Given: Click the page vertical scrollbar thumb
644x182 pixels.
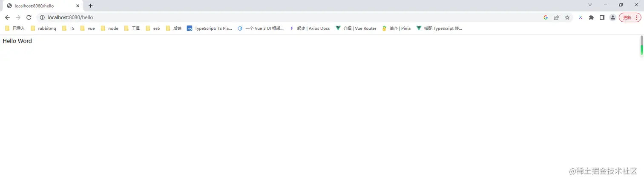Looking at the screenshot, I should point(641,45).
